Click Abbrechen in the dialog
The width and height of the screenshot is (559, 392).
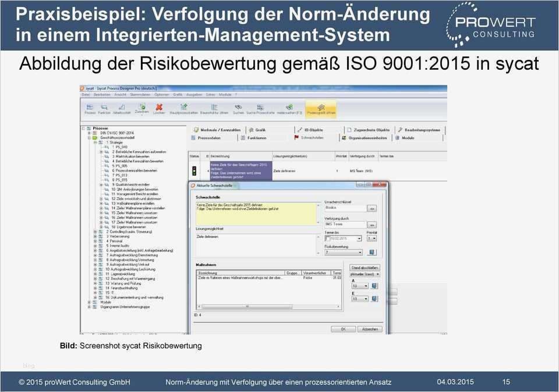[x=370, y=329]
